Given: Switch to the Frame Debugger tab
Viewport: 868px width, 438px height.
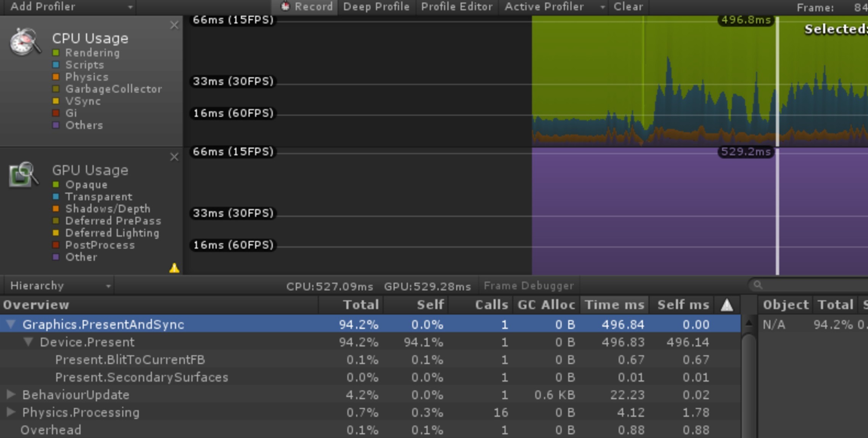Looking at the screenshot, I should (529, 285).
